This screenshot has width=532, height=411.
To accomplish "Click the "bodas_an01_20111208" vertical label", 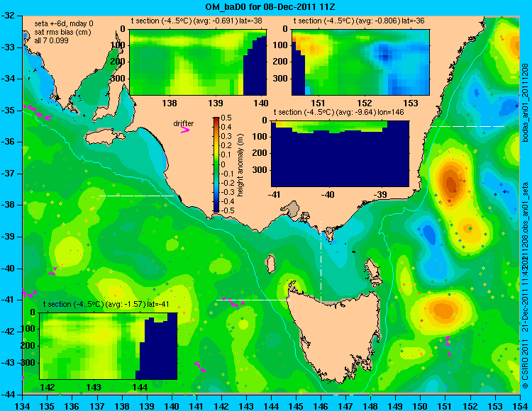I will coord(525,103).
